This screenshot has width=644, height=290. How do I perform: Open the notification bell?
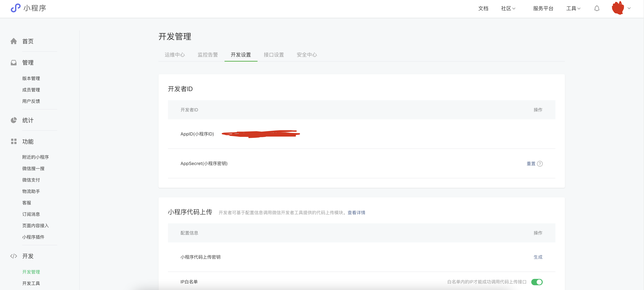coord(597,9)
